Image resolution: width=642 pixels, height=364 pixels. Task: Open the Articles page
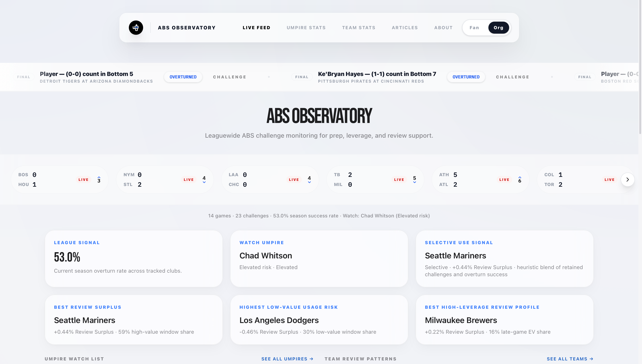[405, 27]
